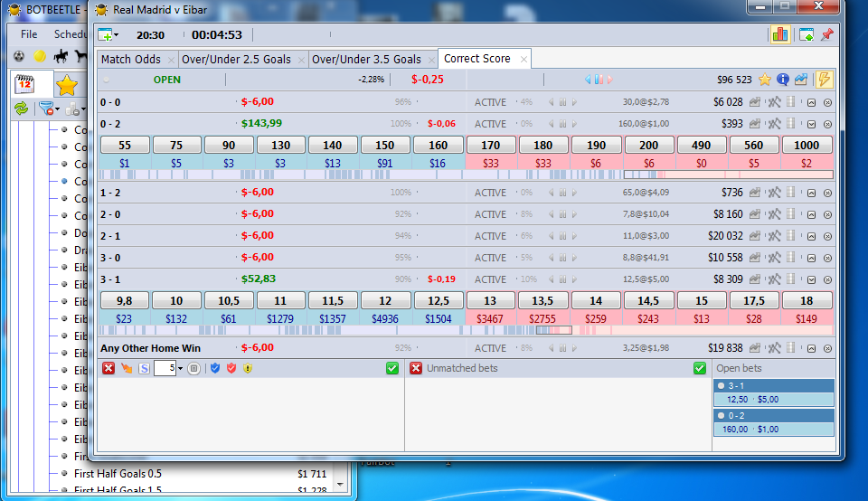The image size is (868, 501).
Task: Click the blue S stake icon
Action: [144, 368]
